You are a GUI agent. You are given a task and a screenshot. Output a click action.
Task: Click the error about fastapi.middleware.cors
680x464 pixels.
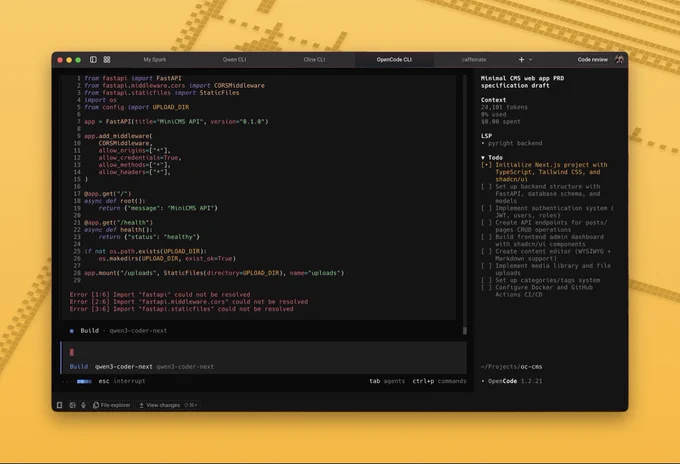point(189,302)
